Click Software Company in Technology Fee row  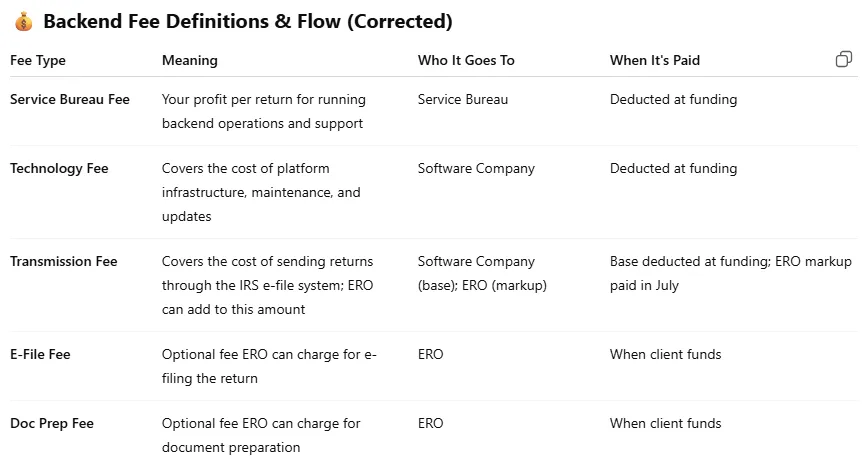point(476,169)
